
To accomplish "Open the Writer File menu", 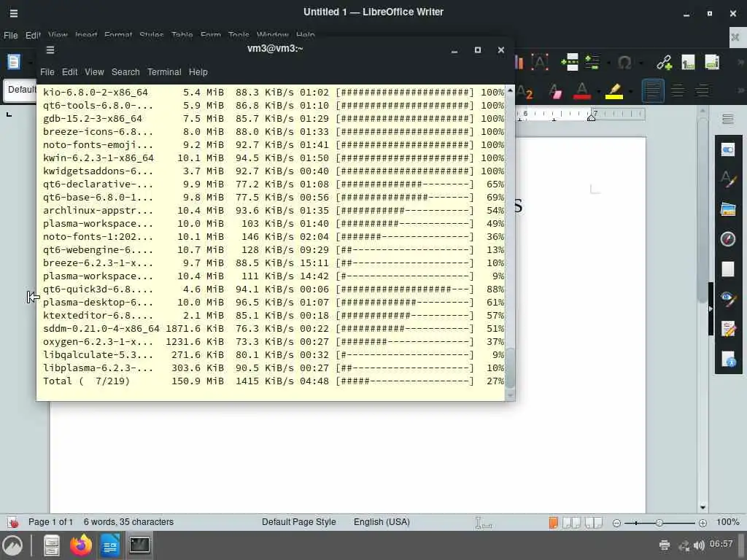I will pyautogui.click(x=10, y=35).
